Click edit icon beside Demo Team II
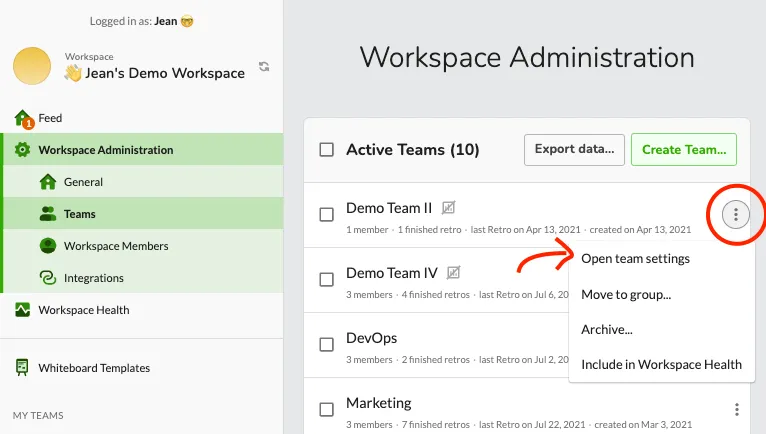Viewport: 766px width, 434px height. [x=450, y=208]
